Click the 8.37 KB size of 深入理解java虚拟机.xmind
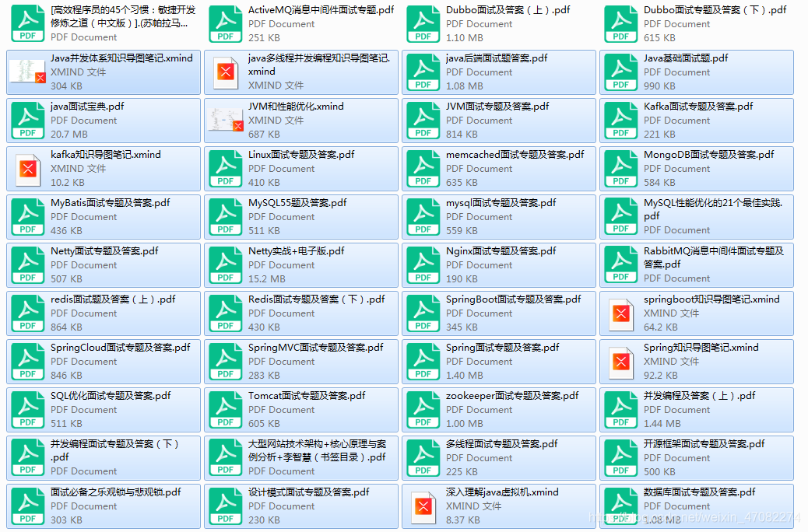 point(462,520)
